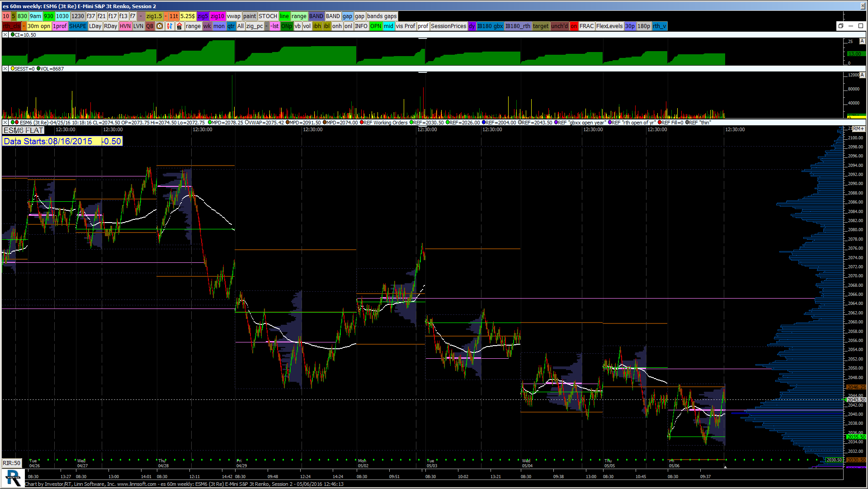This screenshot has width=868, height=489.
Task: Toggle the green OPN button
Action: (x=376, y=26)
